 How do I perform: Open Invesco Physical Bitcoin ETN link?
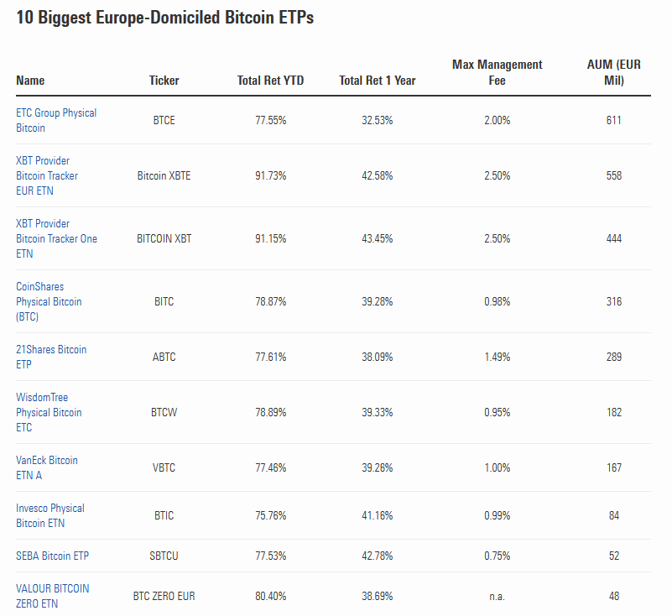49,515
